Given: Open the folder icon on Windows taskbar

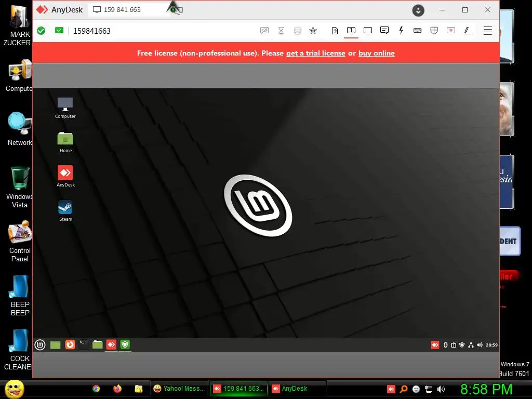Looking at the screenshot, I should point(138,389).
